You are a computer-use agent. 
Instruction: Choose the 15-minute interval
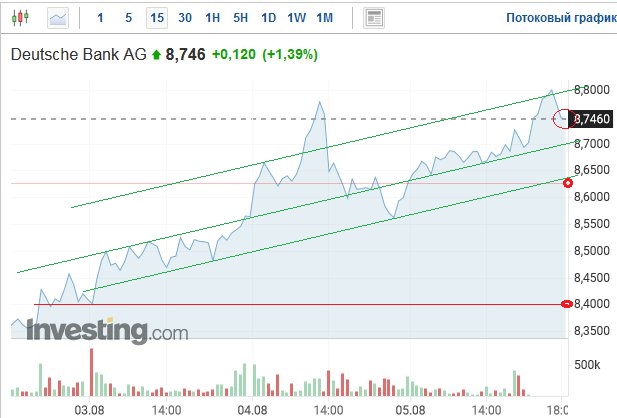[157, 18]
